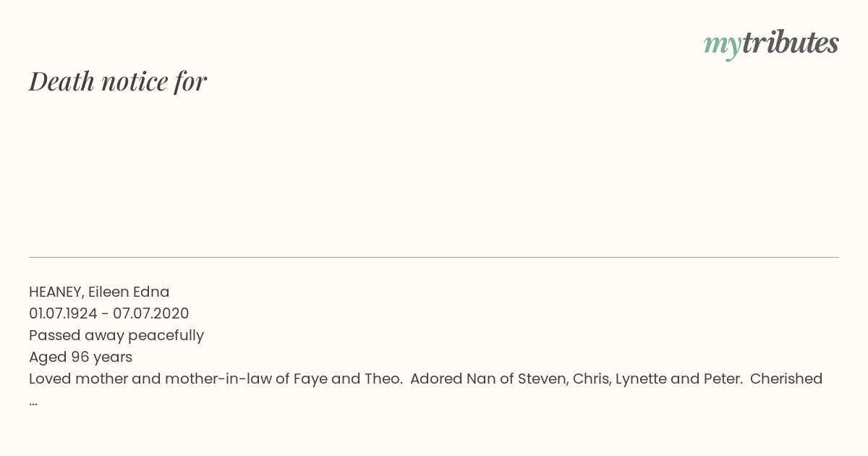Click the name "Theo" in the notice
This screenshot has height=456, width=868.
[382, 379]
